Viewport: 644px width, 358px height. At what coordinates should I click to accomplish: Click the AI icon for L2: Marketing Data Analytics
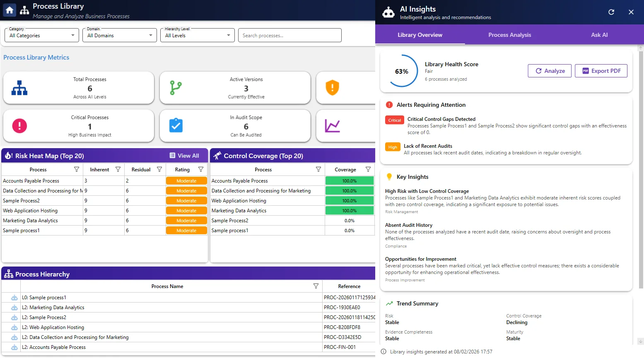point(14,308)
